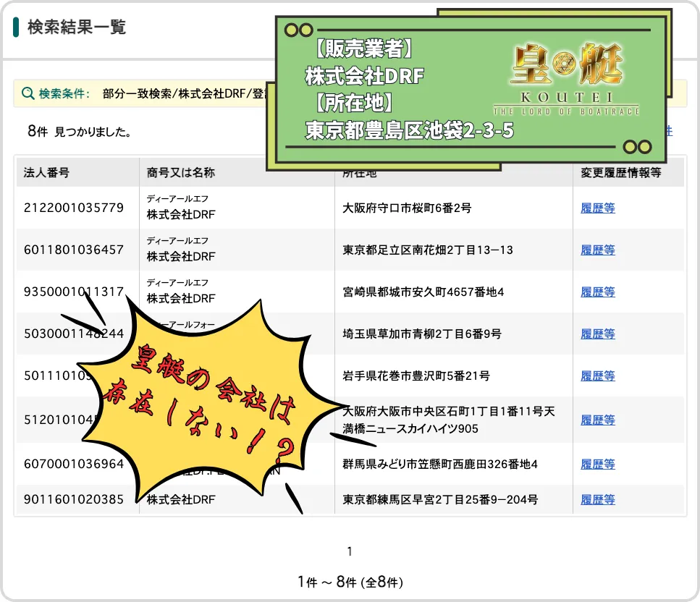Open 履歴等 for 群馬県みどり市 row
This screenshot has width=700, height=602.
pyautogui.click(x=597, y=465)
